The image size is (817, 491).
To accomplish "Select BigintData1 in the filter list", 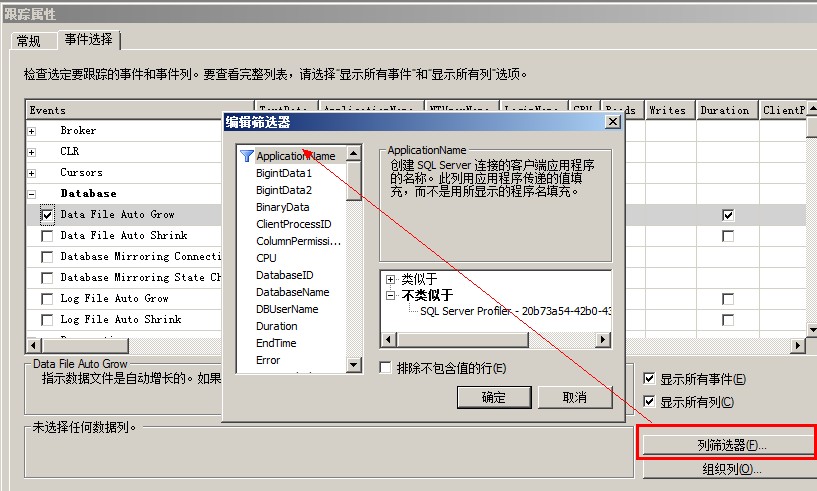I will pos(284,173).
